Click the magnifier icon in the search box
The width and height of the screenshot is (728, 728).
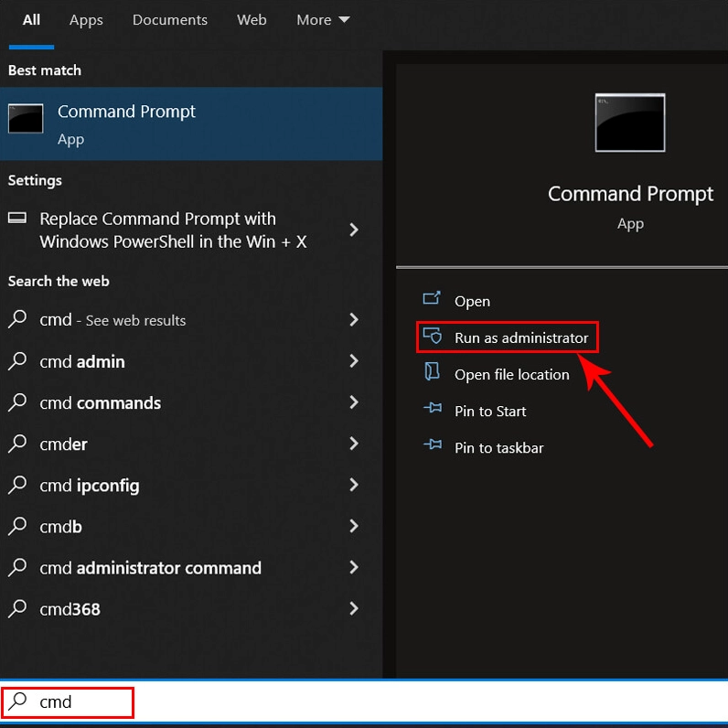[x=17, y=701]
